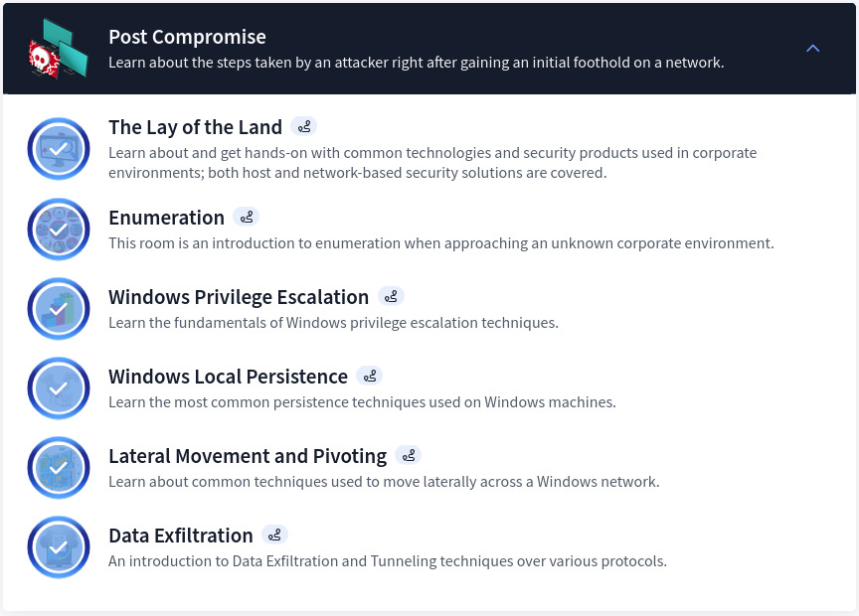The width and height of the screenshot is (859, 616).
Task: Click the Lateral Movement and Pivoting completion badge
Action: click(x=58, y=467)
